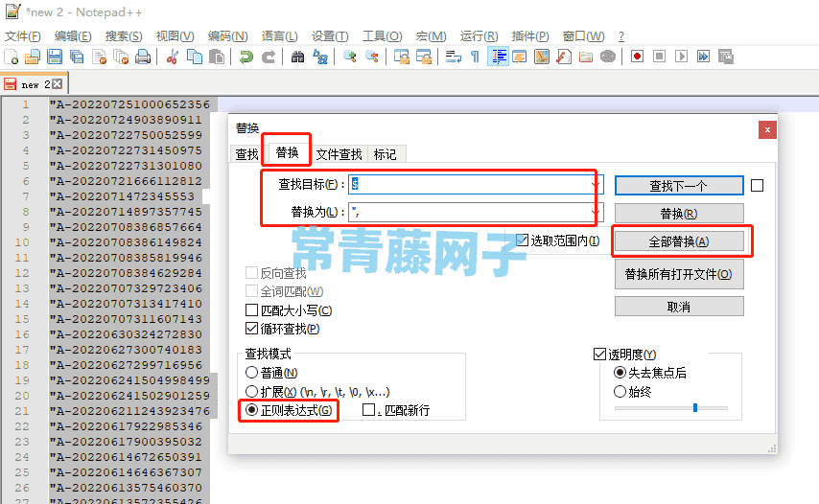The width and height of the screenshot is (819, 504).
Task: Cut selection with the scissors icon
Action: pyautogui.click(x=173, y=57)
